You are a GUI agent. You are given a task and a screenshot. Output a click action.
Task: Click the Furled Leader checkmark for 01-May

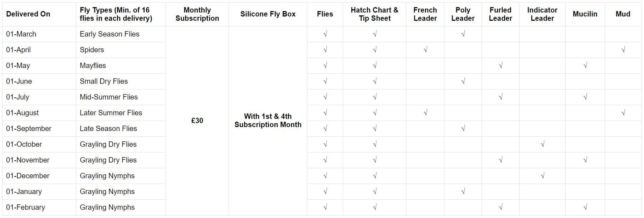tap(501, 66)
